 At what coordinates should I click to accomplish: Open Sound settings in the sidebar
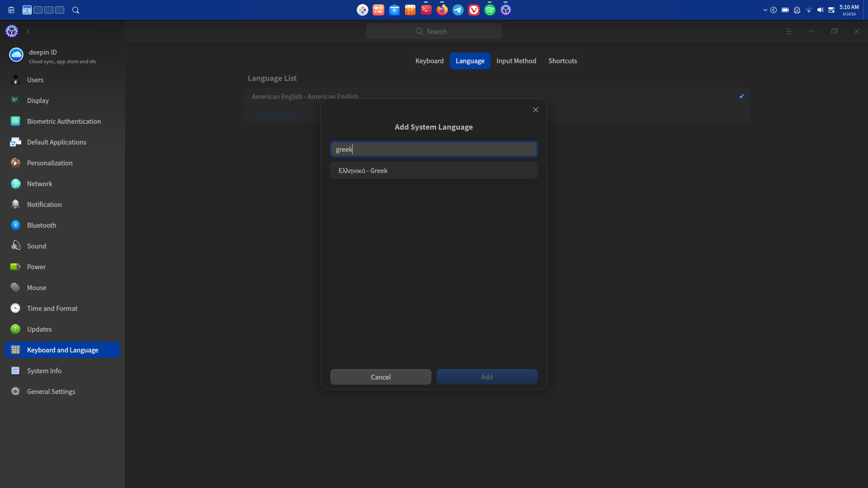[x=62, y=246]
